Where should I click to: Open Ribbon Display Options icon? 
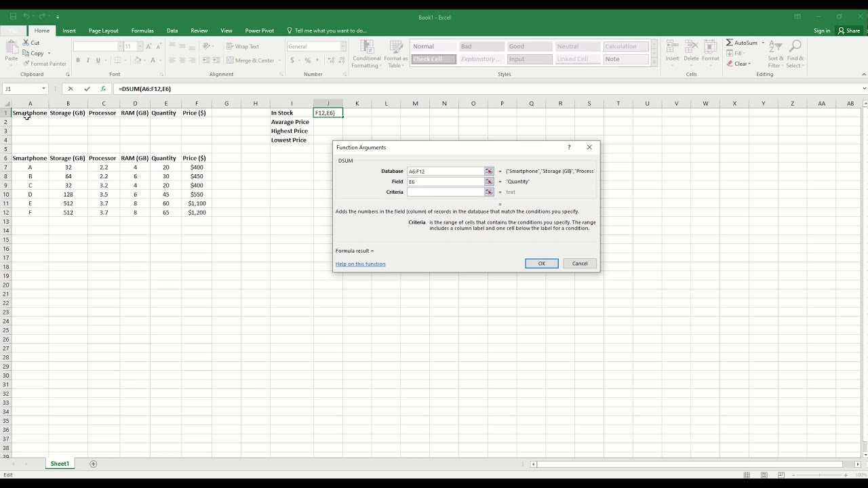click(x=797, y=16)
